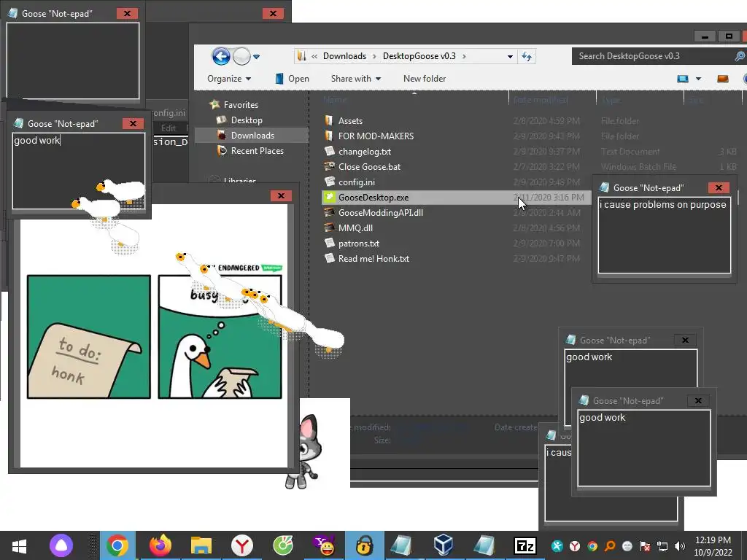The width and height of the screenshot is (747, 560).
Task: Select the FOR MOD-MAKERS folder
Action: (x=376, y=136)
